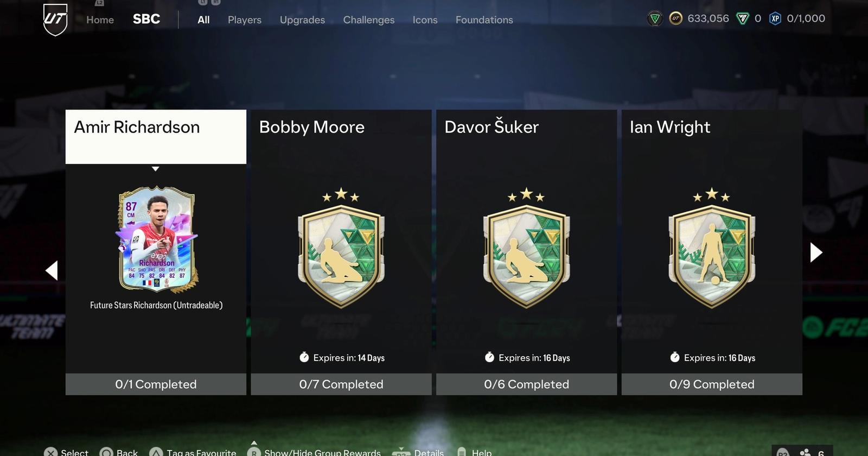Click the Ultimate Team shield logo
This screenshot has height=456, width=868.
click(x=55, y=20)
